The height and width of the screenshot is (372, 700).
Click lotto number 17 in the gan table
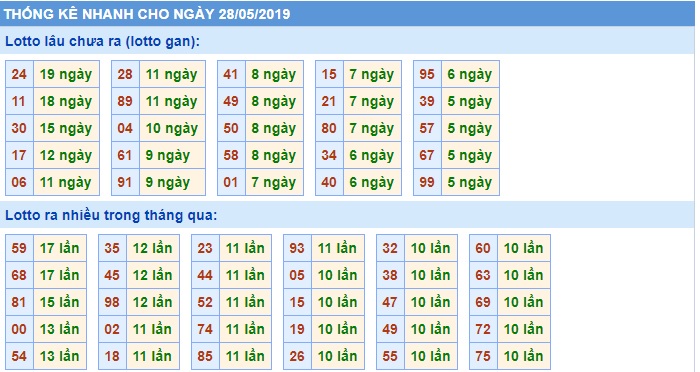coord(19,155)
